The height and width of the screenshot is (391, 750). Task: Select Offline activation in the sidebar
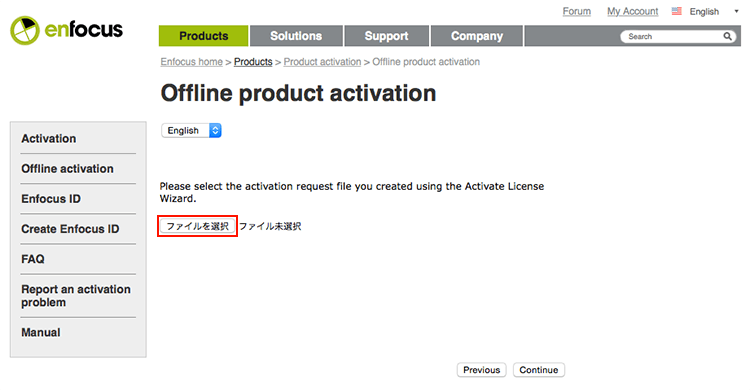67,168
